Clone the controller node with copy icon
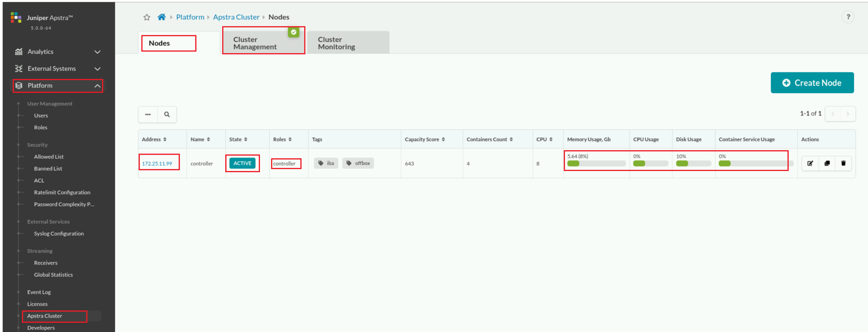868x332 pixels. click(x=827, y=163)
